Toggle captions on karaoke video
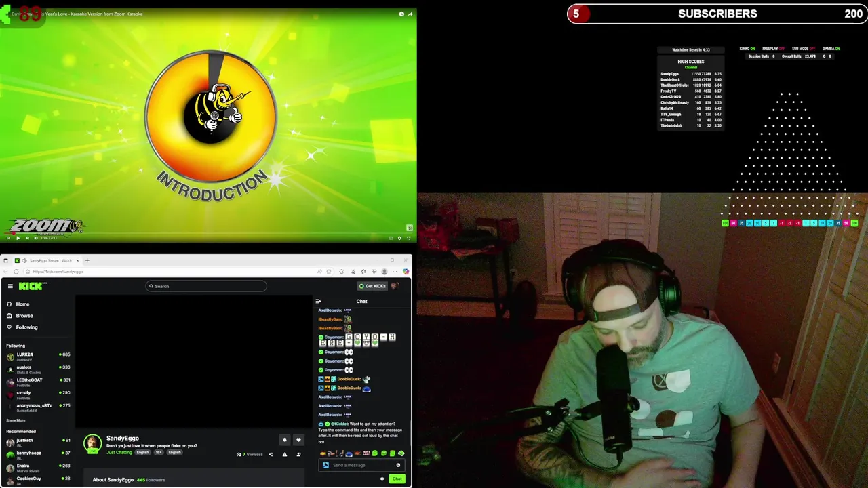 coord(391,238)
